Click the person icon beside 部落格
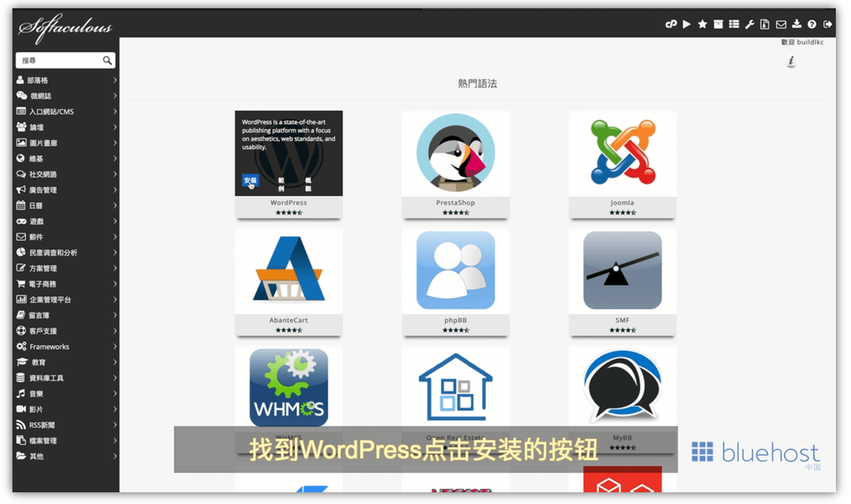 (x=21, y=80)
